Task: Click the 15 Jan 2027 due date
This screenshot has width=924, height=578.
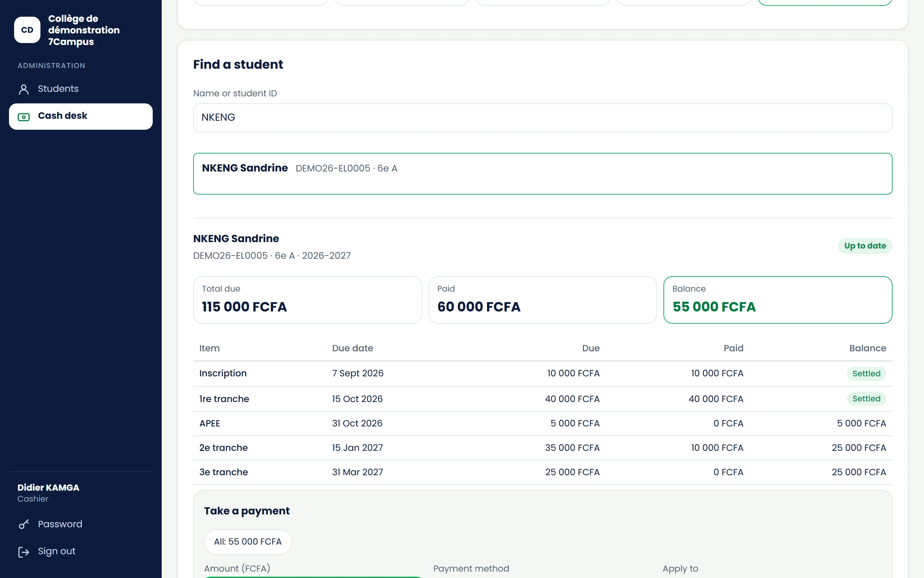Action: coord(357,448)
